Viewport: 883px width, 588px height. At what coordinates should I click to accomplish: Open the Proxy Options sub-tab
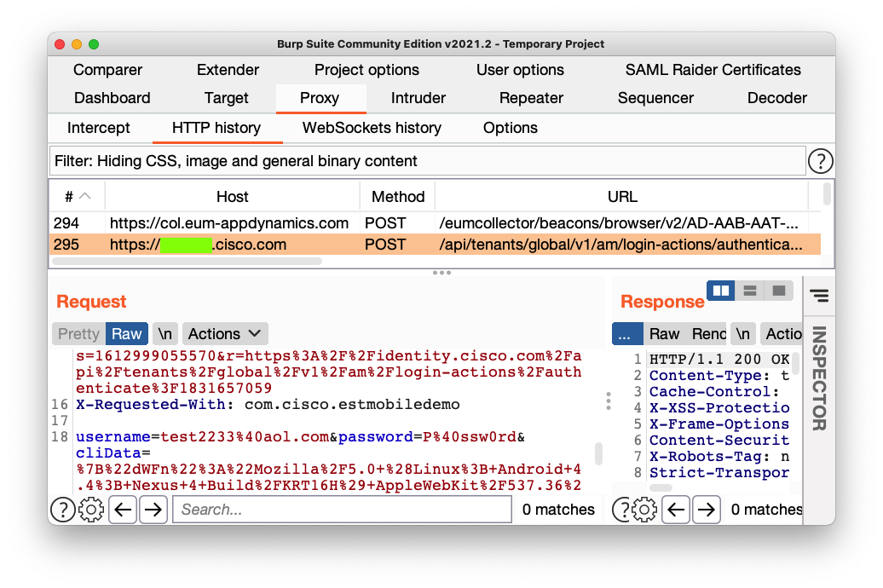tap(511, 128)
